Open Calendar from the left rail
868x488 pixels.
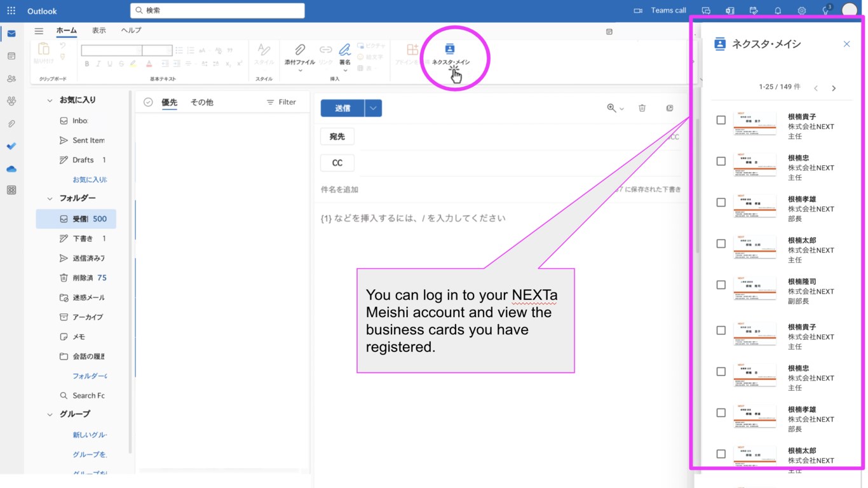pyautogui.click(x=11, y=56)
